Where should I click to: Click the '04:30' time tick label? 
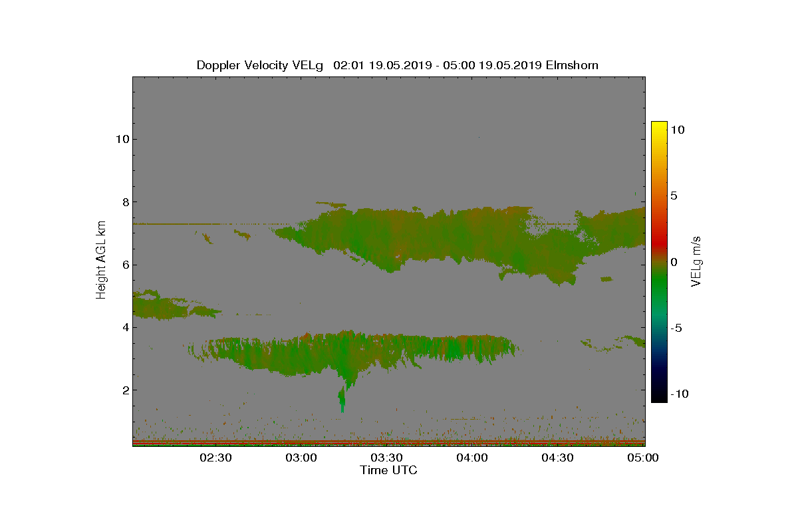click(x=557, y=458)
